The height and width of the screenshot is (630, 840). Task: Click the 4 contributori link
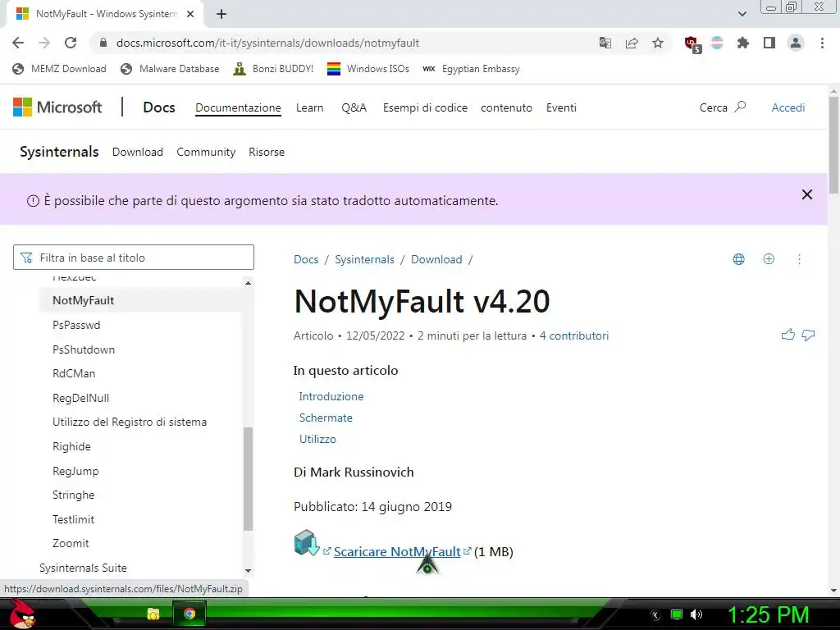click(x=574, y=336)
